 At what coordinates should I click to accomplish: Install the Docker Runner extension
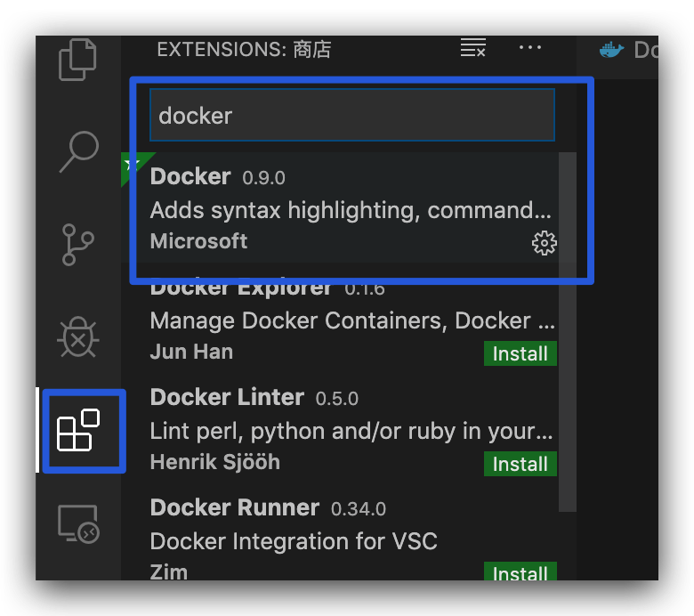(x=520, y=573)
